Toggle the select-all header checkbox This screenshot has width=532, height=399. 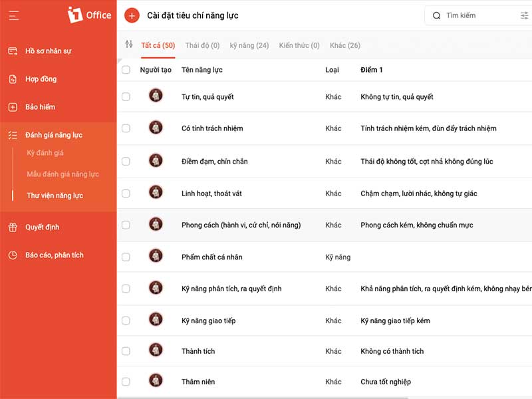coord(126,70)
